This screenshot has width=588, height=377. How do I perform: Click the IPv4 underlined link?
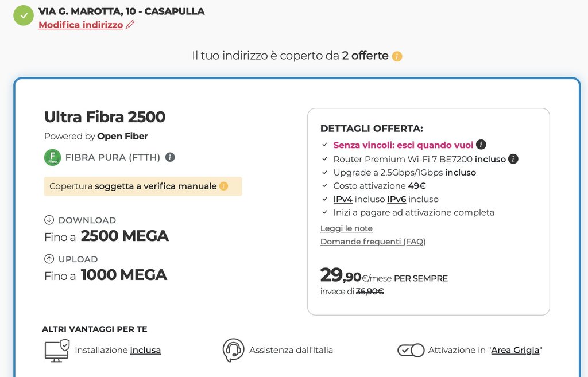click(343, 199)
